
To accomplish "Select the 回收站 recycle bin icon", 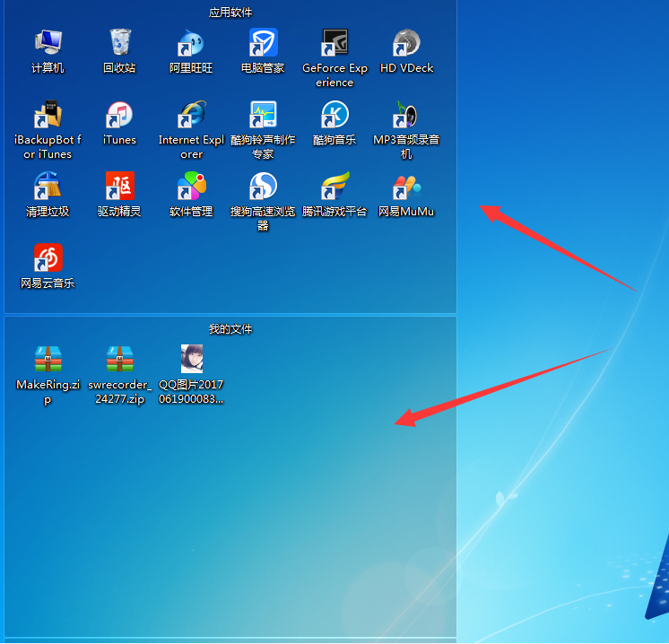I will pyautogui.click(x=120, y=42).
